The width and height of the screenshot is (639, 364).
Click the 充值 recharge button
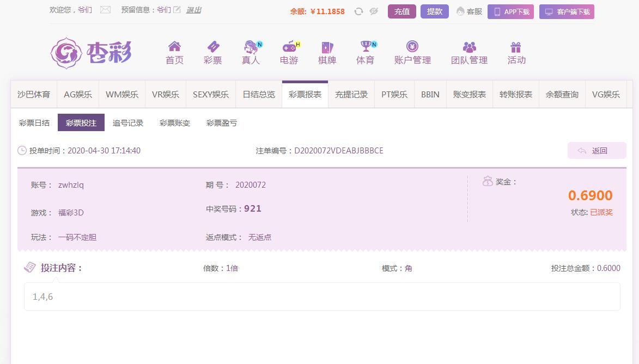(402, 11)
